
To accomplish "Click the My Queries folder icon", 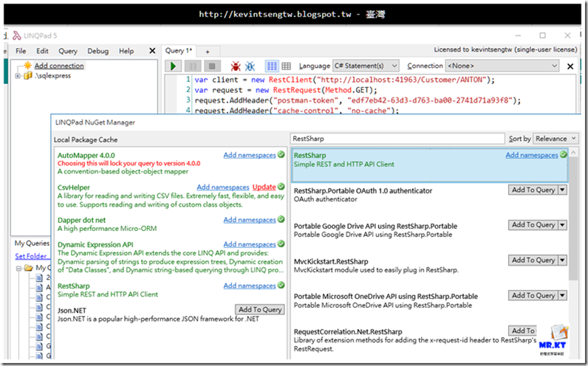I will point(29,268).
